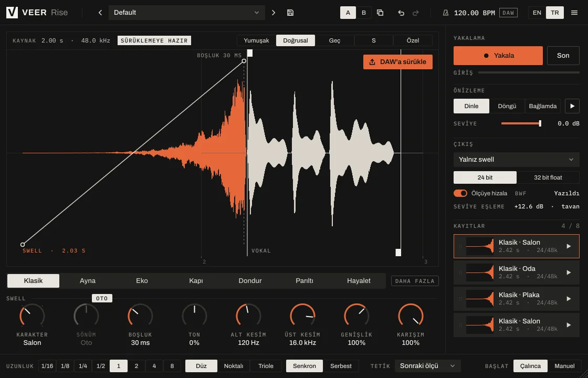
Task: Open the hamburger main menu
Action: (x=574, y=13)
